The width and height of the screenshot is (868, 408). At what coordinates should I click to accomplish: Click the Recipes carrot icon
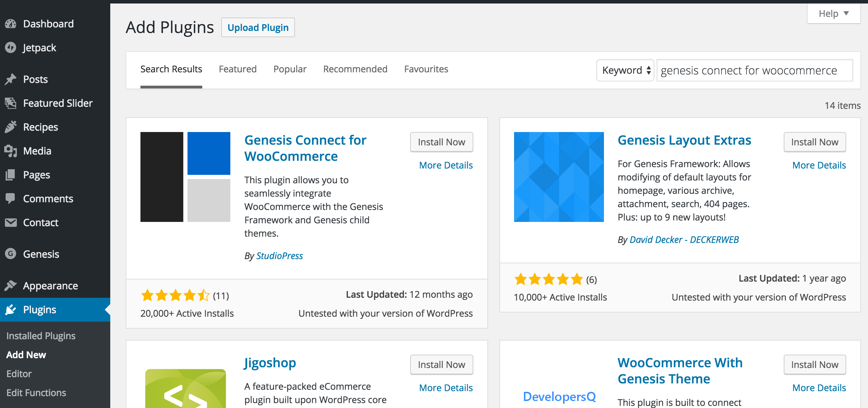pos(11,127)
